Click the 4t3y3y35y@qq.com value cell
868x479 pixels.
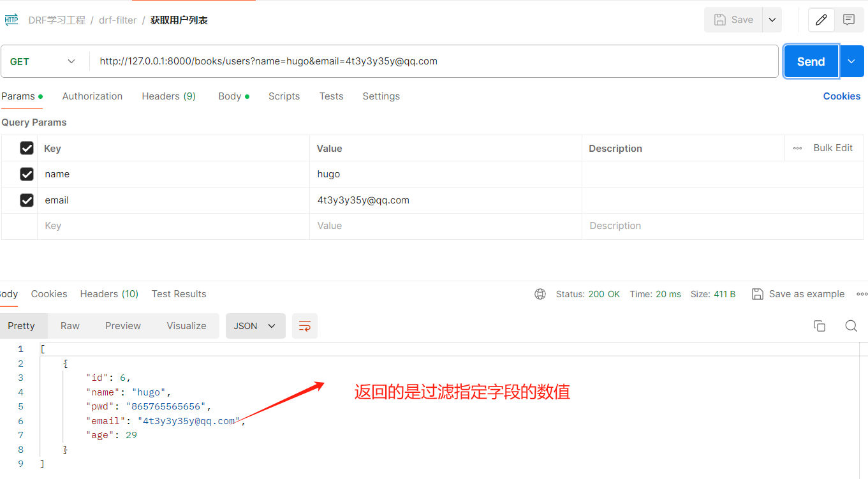point(446,200)
